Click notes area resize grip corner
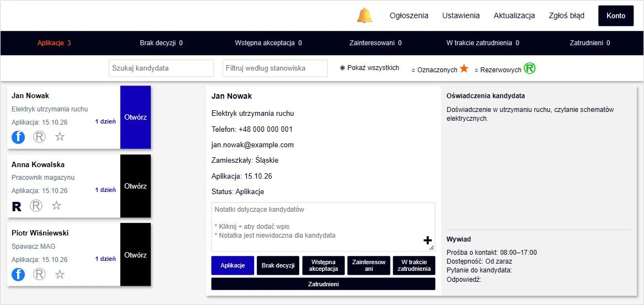The image size is (644, 305). coord(432,248)
